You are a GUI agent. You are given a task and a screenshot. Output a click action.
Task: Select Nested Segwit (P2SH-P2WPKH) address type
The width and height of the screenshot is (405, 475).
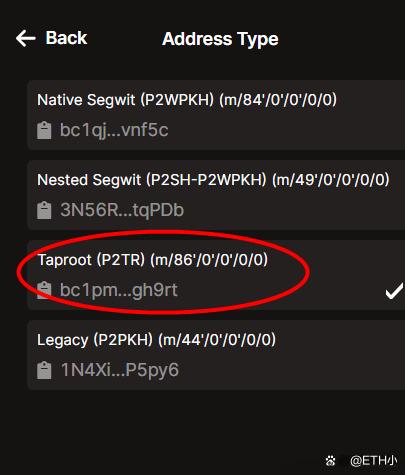(216, 195)
